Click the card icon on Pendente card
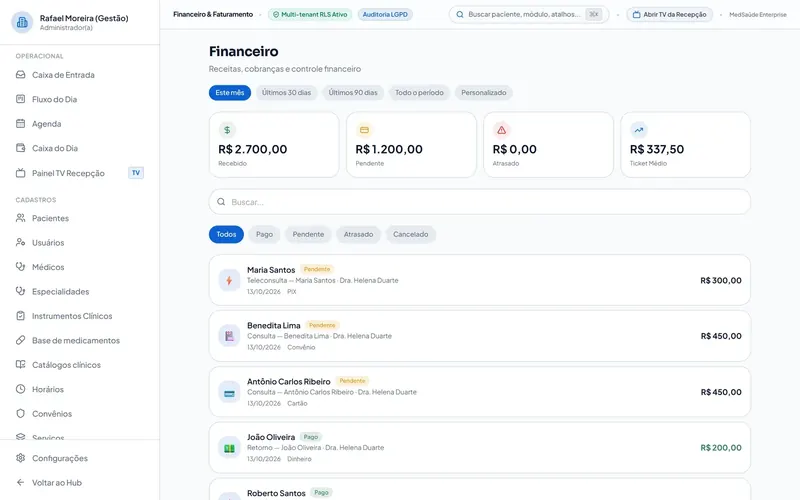Image resolution: width=800 pixels, height=500 pixels. [x=364, y=130]
